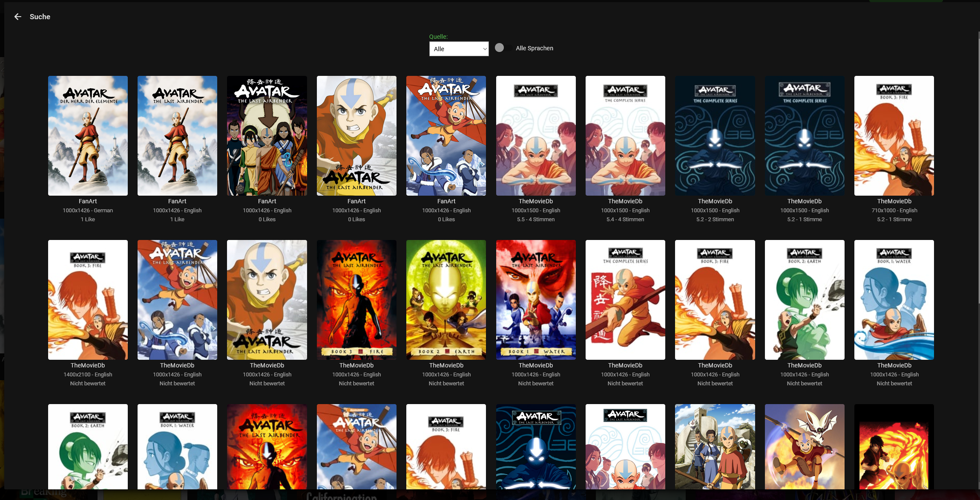The image size is (980, 500).
Task: Select the TheMovieDb angry Aang close-up poster
Action: click(x=267, y=300)
